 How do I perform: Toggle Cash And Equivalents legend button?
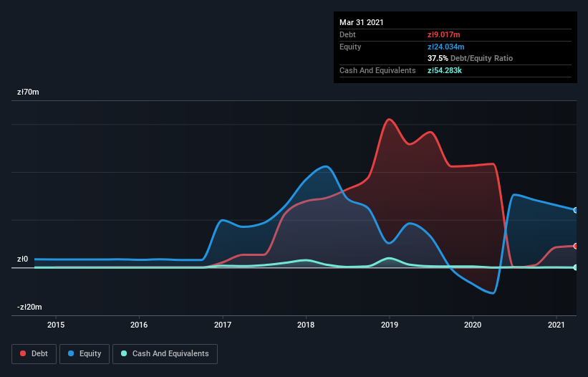tap(165, 354)
